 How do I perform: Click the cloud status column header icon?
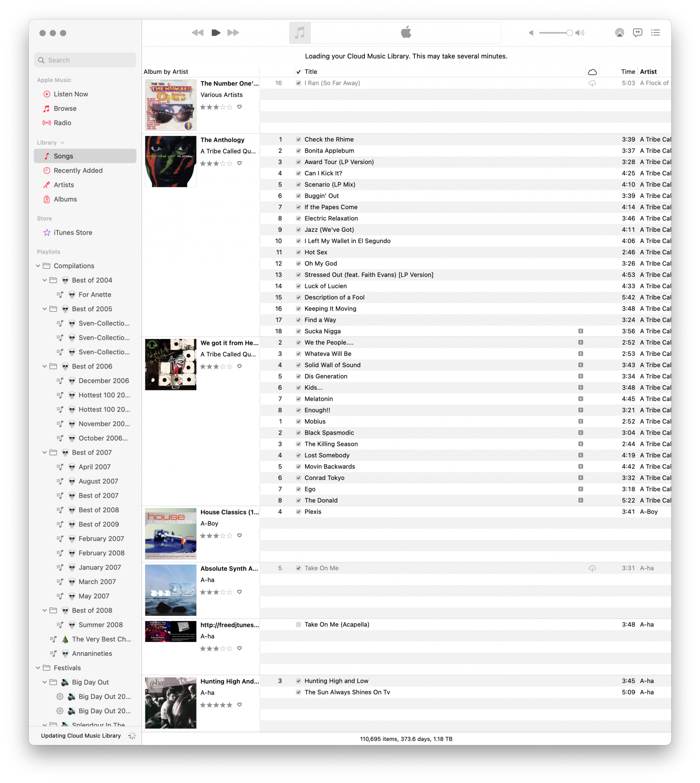click(592, 72)
